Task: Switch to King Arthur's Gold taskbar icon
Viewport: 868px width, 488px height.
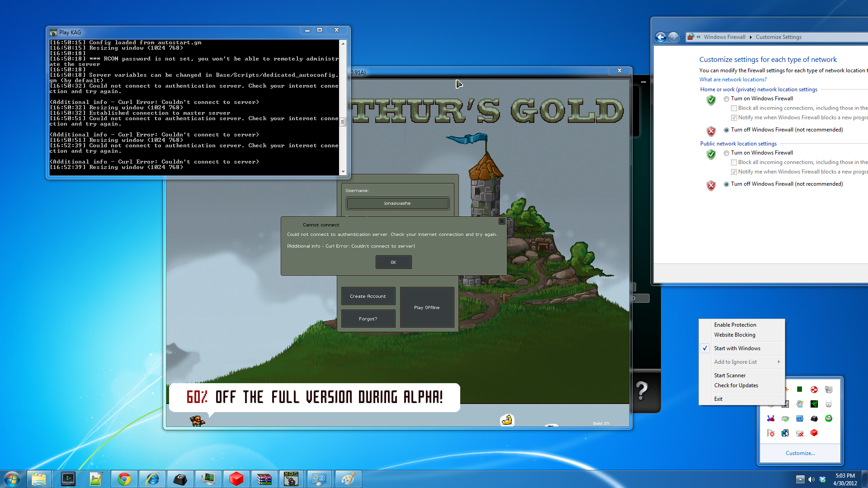Action: click(x=292, y=479)
